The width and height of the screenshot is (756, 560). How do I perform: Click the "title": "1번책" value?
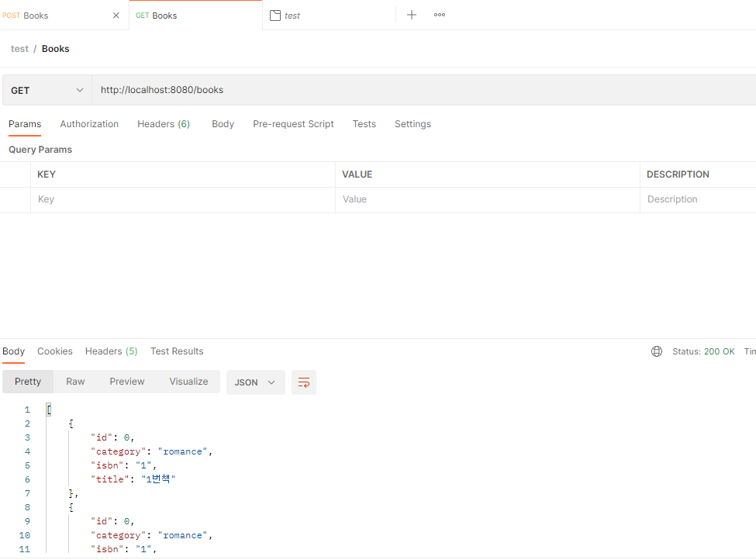click(158, 479)
